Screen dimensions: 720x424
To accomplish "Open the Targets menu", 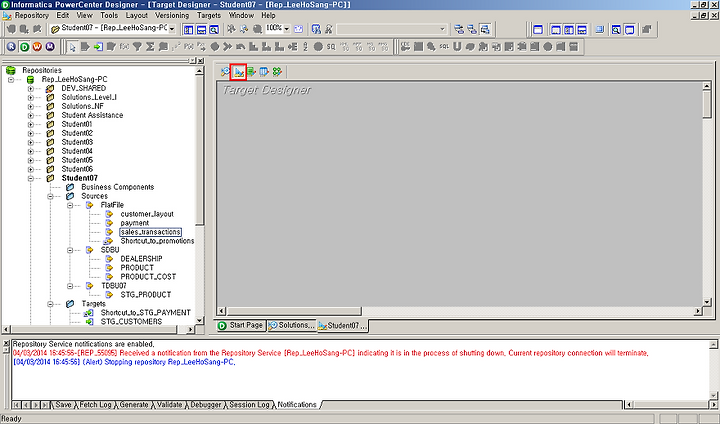I will (x=209, y=15).
